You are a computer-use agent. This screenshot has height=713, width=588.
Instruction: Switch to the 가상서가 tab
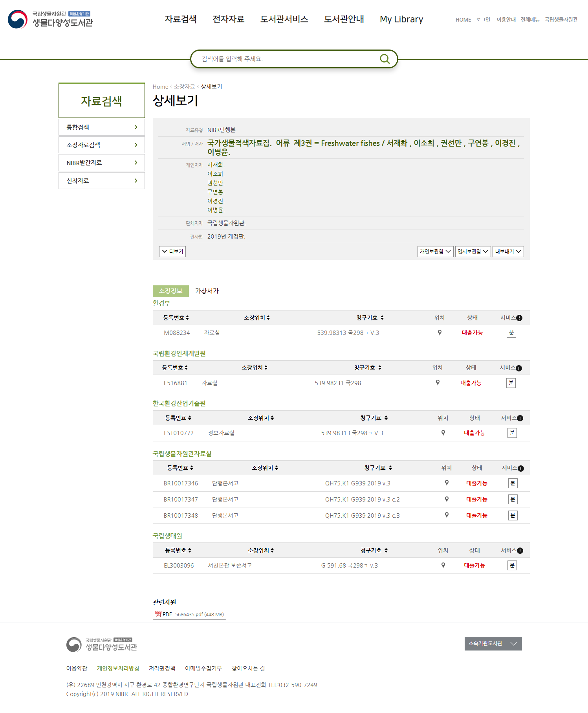[207, 291]
